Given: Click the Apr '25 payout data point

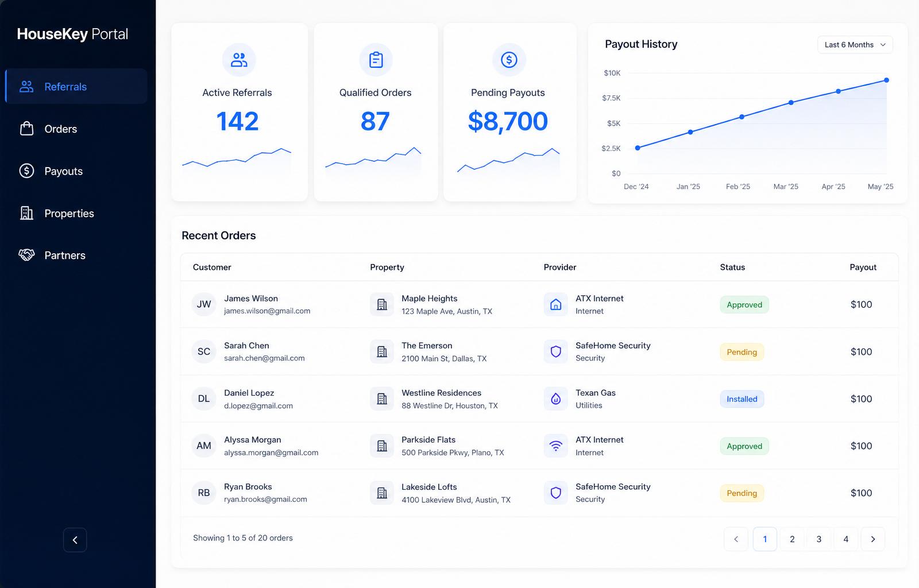Looking at the screenshot, I should coord(839,91).
